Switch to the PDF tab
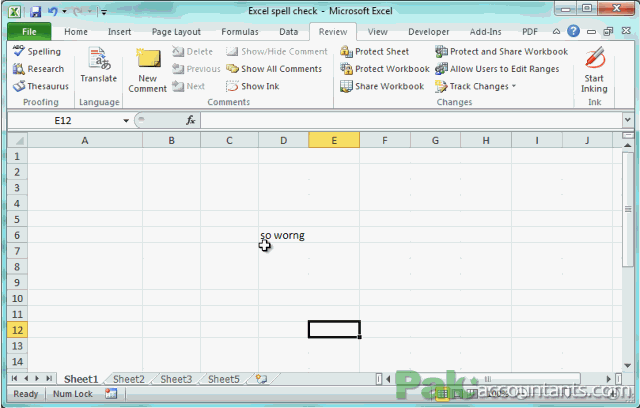Viewport: 640px width, 408px height. (x=530, y=31)
